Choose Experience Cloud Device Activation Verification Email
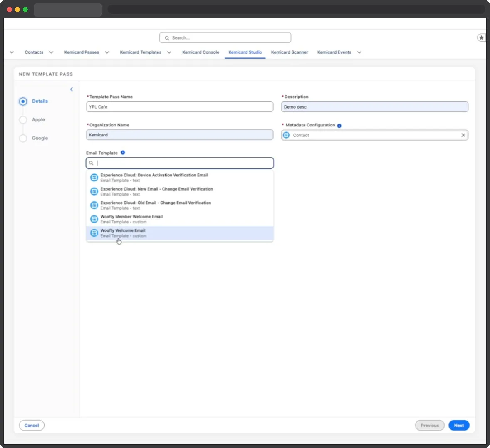 (x=180, y=178)
